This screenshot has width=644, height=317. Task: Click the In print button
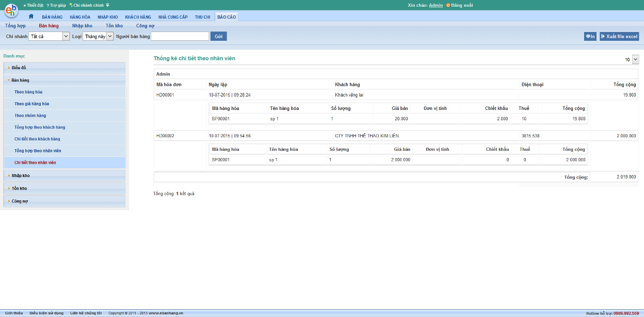[590, 36]
